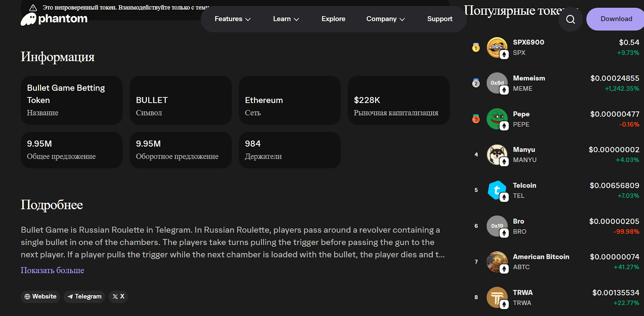Select the Bro token row name

[x=518, y=221]
